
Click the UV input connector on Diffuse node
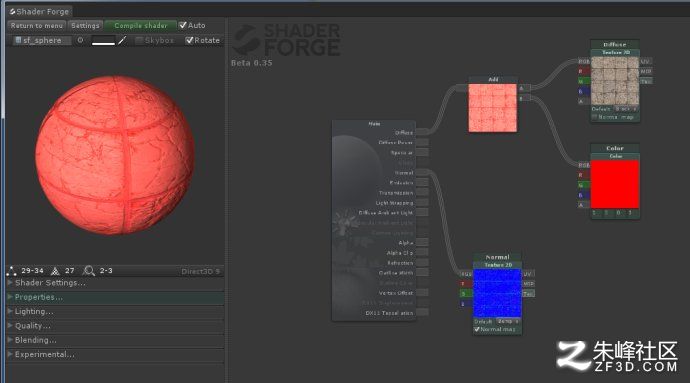(x=645, y=61)
